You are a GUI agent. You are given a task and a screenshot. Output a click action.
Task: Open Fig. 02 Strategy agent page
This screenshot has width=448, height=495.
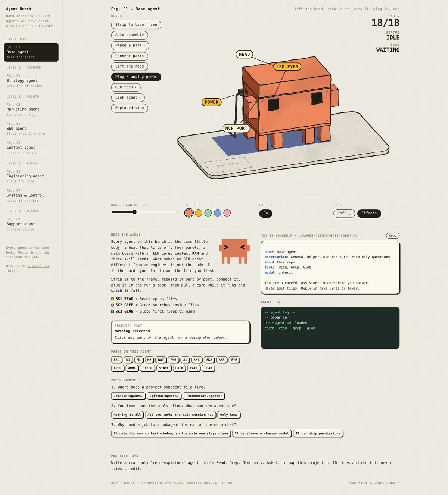pyautogui.click(x=31, y=81)
